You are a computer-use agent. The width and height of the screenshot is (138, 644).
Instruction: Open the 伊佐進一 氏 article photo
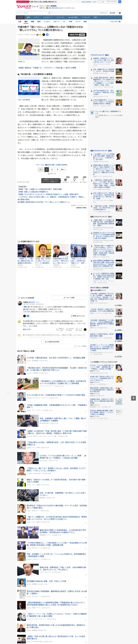click(29, 49)
